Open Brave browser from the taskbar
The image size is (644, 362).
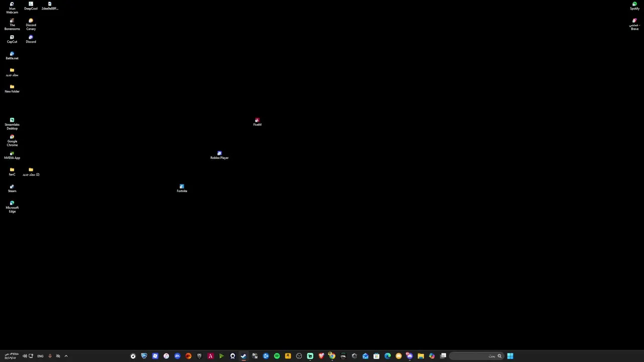[321, 356]
